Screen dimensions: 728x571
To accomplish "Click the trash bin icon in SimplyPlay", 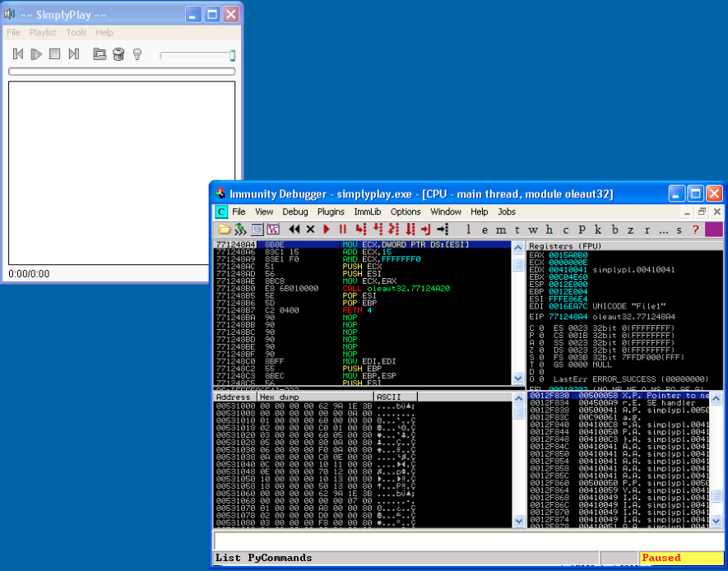I will pos(118,54).
